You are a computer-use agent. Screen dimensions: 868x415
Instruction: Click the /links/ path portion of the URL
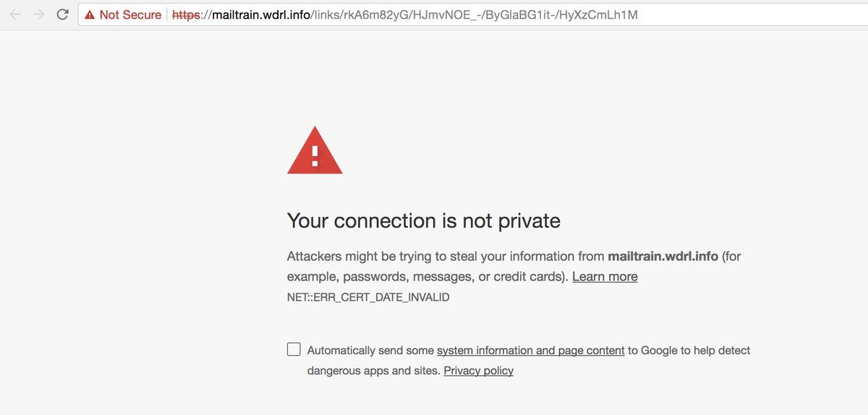(x=328, y=14)
